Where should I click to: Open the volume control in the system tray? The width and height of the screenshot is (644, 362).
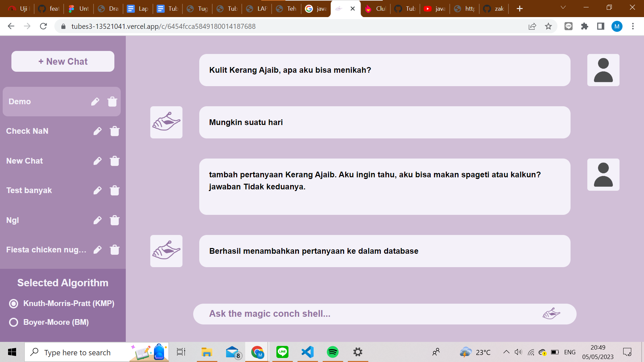(518, 352)
